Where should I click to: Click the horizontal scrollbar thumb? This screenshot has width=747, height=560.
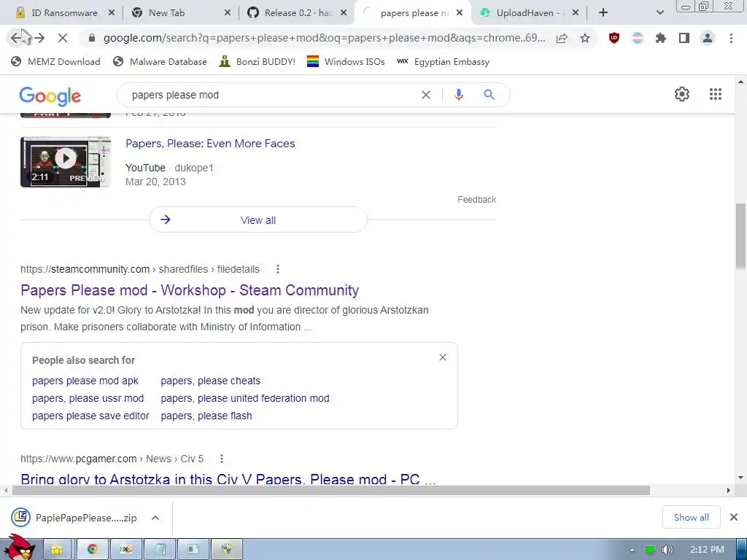point(331,490)
